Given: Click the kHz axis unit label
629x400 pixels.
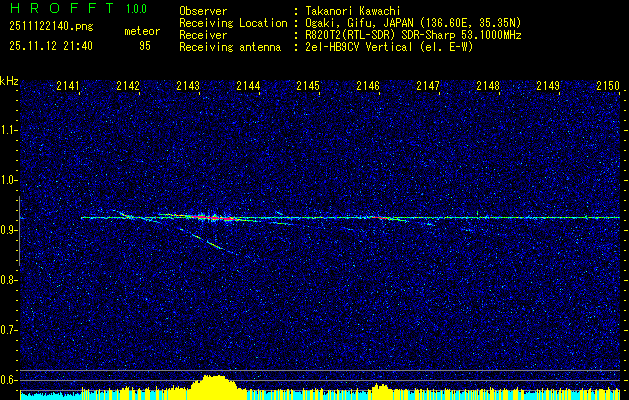Looking at the screenshot, I should pyautogui.click(x=9, y=81).
